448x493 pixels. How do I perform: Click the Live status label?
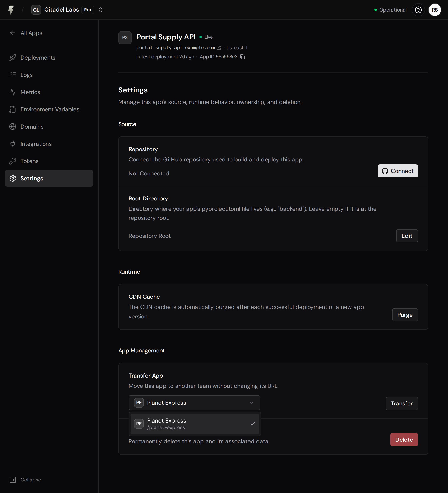(208, 37)
